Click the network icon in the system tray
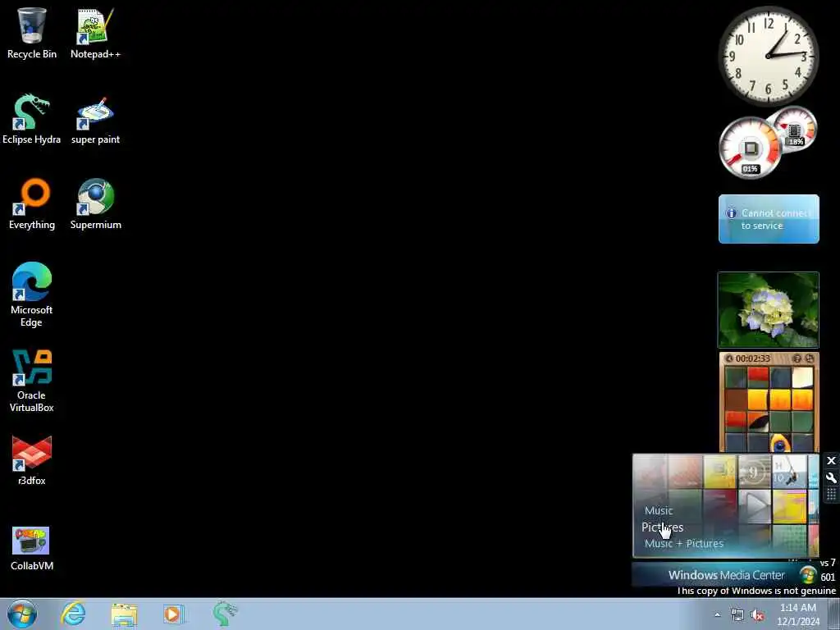 [737, 615]
